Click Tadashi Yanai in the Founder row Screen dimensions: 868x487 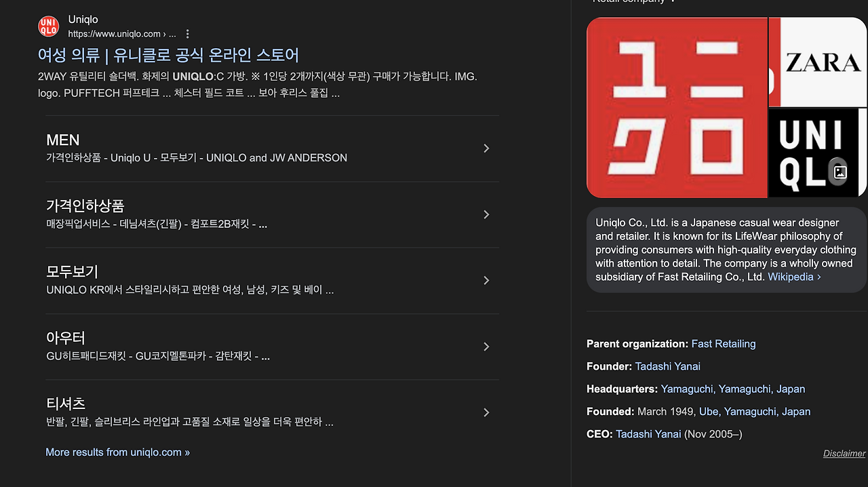(x=667, y=366)
